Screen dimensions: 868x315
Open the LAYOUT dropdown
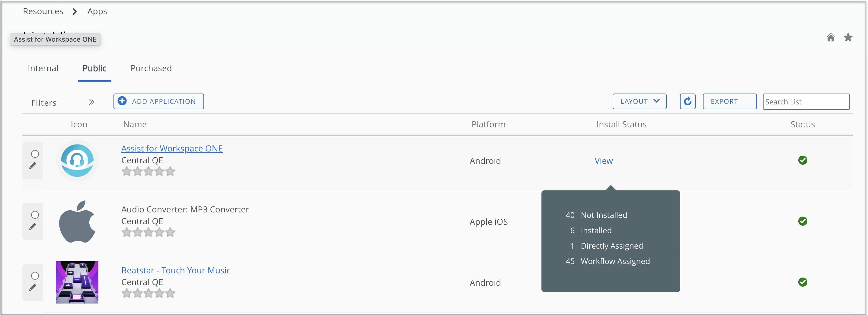640,101
